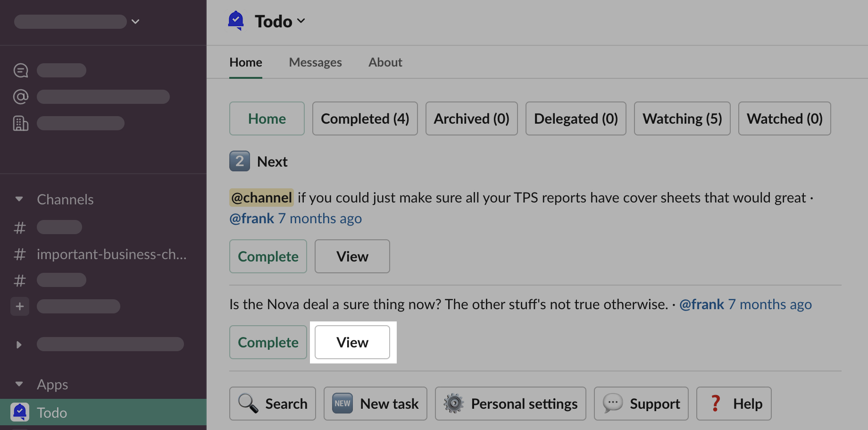This screenshot has width=868, height=430.
Task: Click the Help question mark button
Action: (x=734, y=404)
